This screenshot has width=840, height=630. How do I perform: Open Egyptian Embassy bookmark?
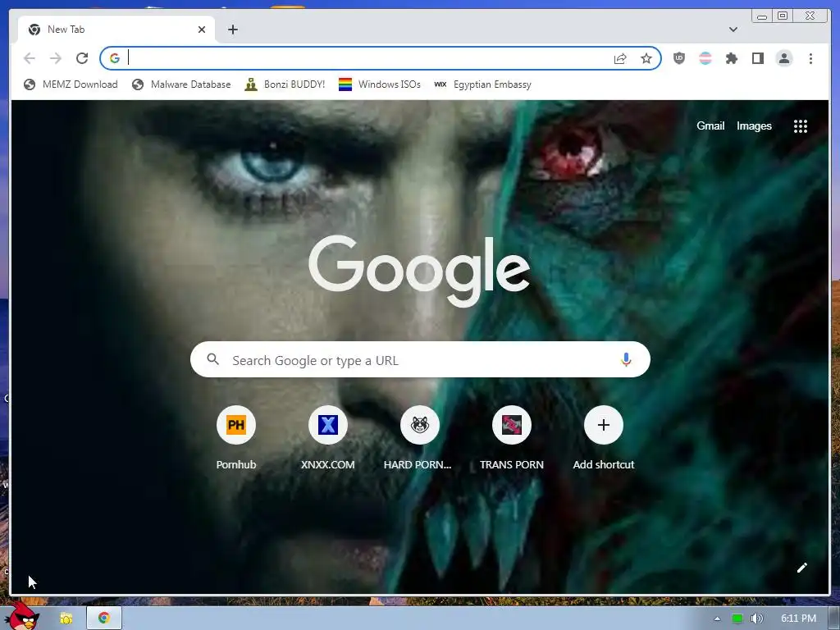coord(482,84)
